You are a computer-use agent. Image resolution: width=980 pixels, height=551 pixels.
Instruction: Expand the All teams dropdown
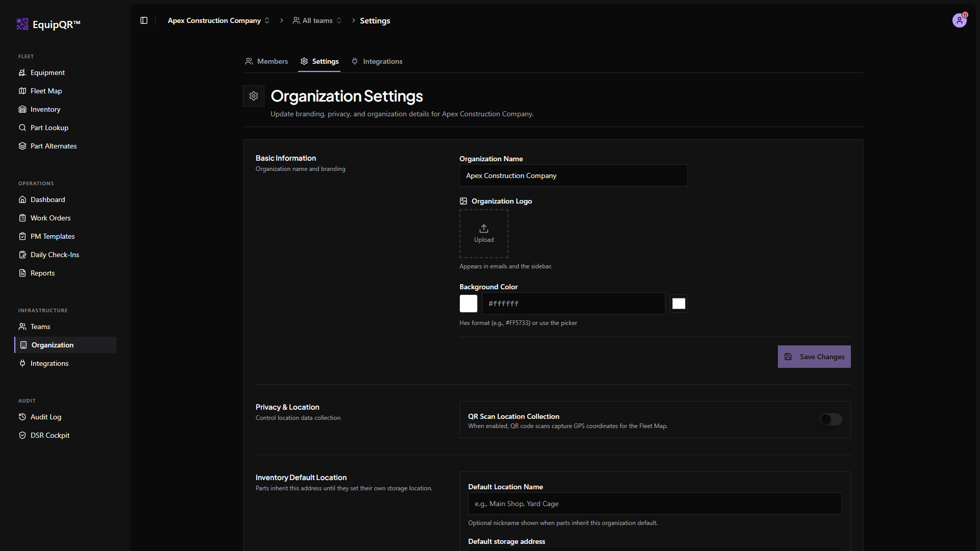317,20
